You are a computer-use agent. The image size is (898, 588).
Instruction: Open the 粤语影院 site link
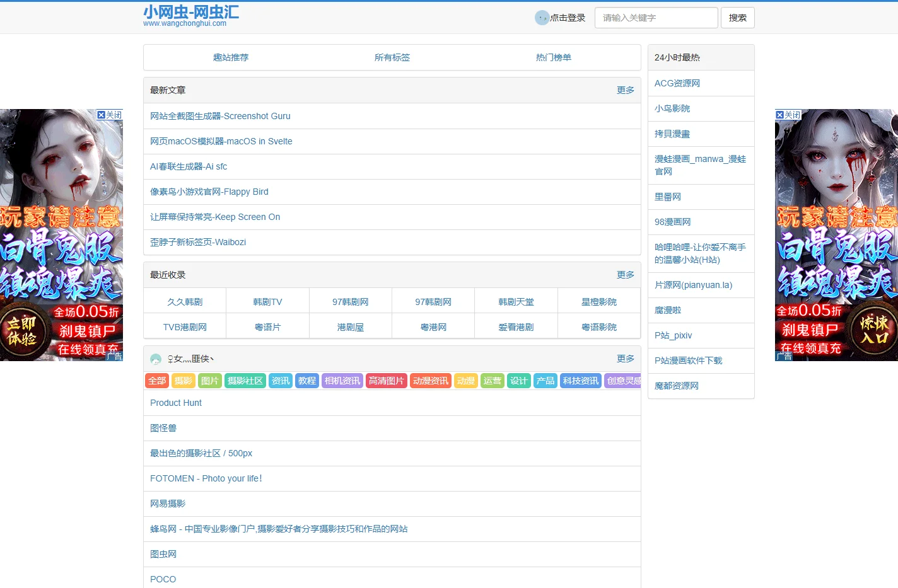pyautogui.click(x=599, y=327)
